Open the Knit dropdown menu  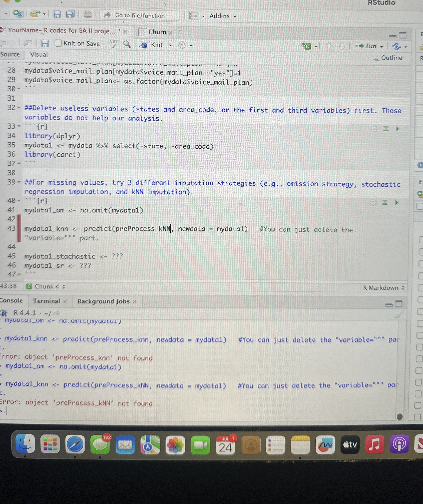170,45
